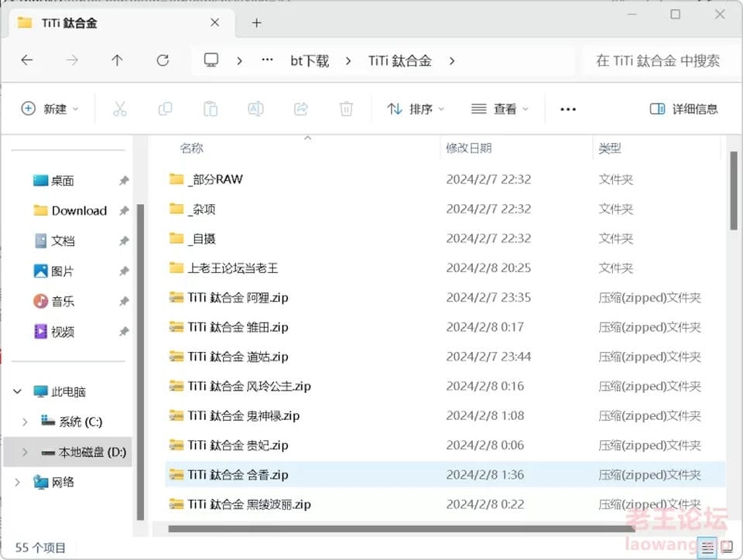
Task: Refresh the current folder view
Action: (x=163, y=60)
